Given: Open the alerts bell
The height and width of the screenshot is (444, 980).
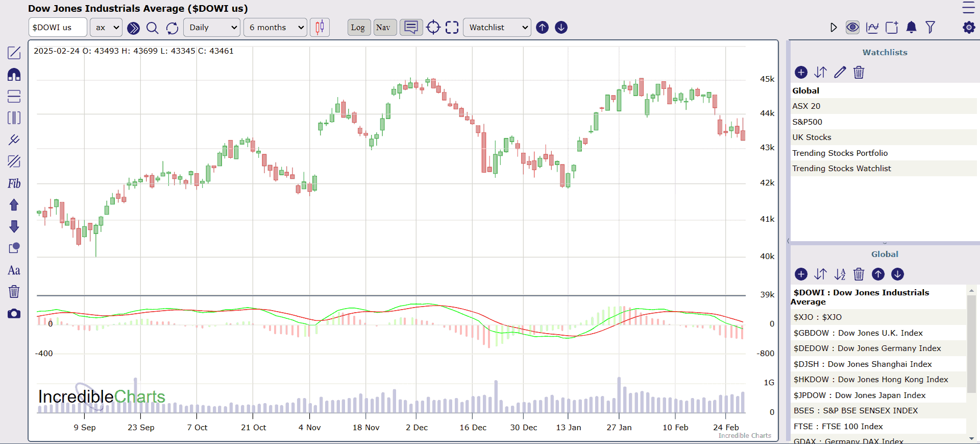Looking at the screenshot, I should [x=911, y=27].
